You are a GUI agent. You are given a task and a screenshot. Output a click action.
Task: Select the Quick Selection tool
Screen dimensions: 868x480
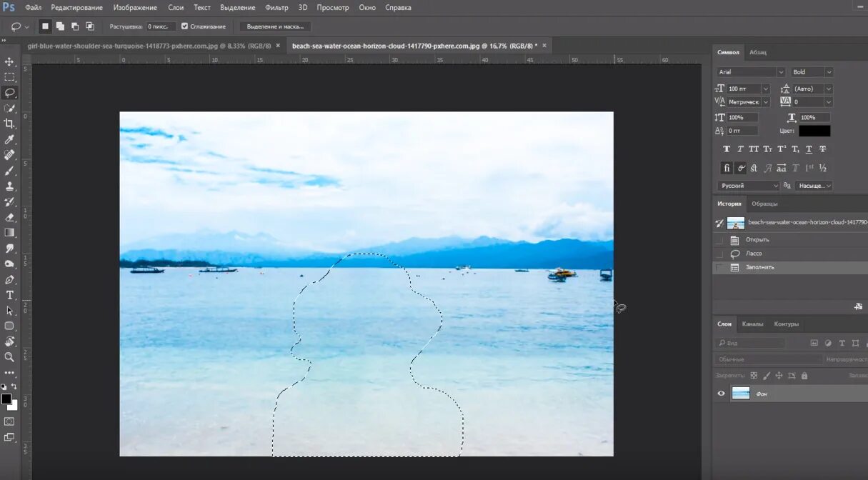click(x=9, y=108)
